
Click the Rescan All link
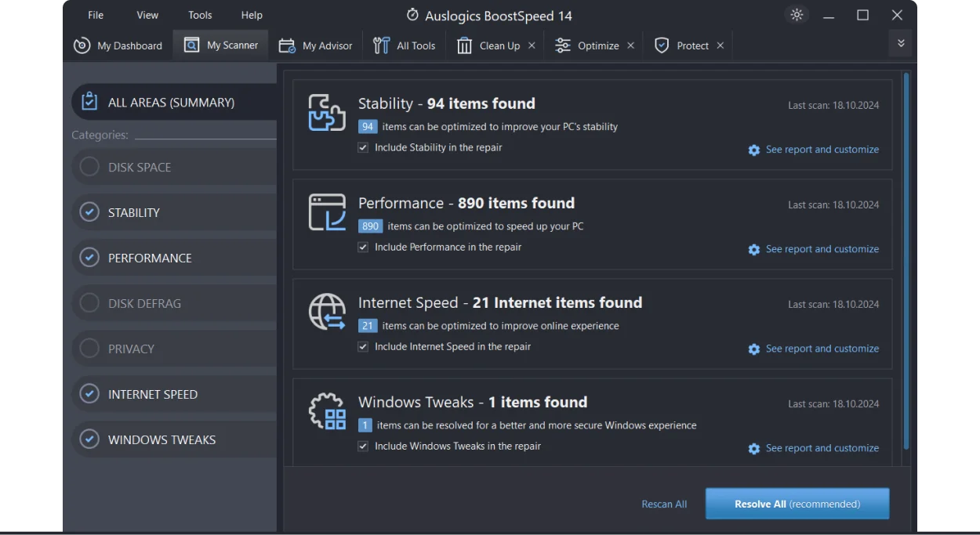(x=664, y=504)
